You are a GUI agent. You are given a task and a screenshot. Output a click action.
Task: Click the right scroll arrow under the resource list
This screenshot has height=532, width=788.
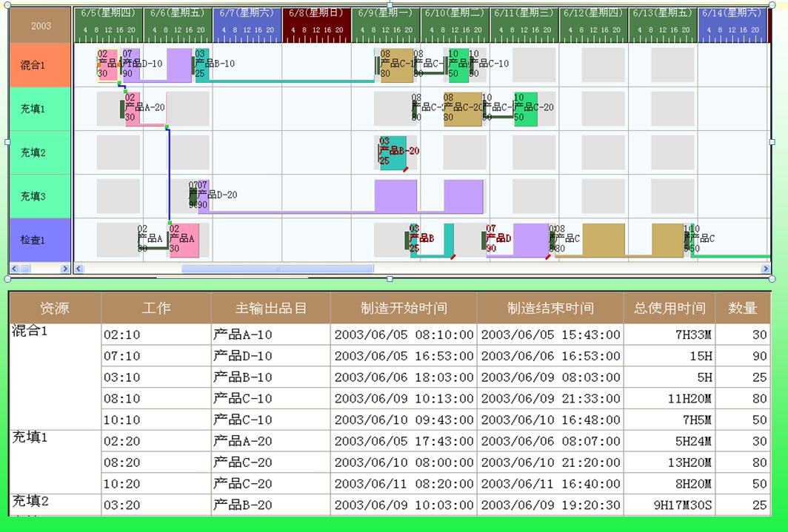point(64,269)
